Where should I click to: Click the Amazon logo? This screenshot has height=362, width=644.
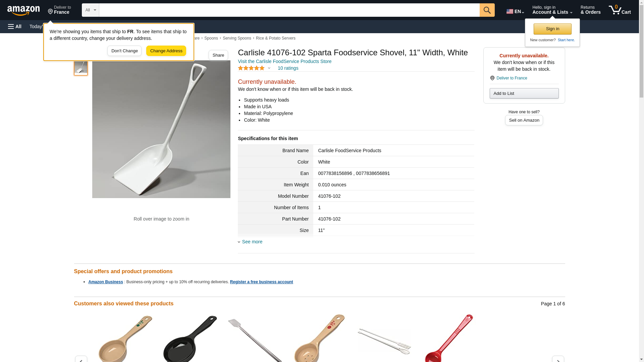point(23,10)
